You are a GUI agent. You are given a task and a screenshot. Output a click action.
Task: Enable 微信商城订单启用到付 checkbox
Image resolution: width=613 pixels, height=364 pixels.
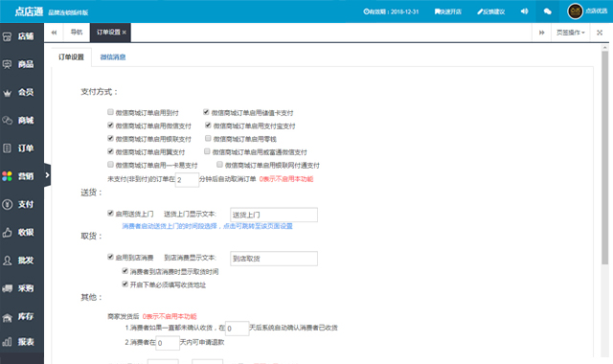(x=111, y=112)
